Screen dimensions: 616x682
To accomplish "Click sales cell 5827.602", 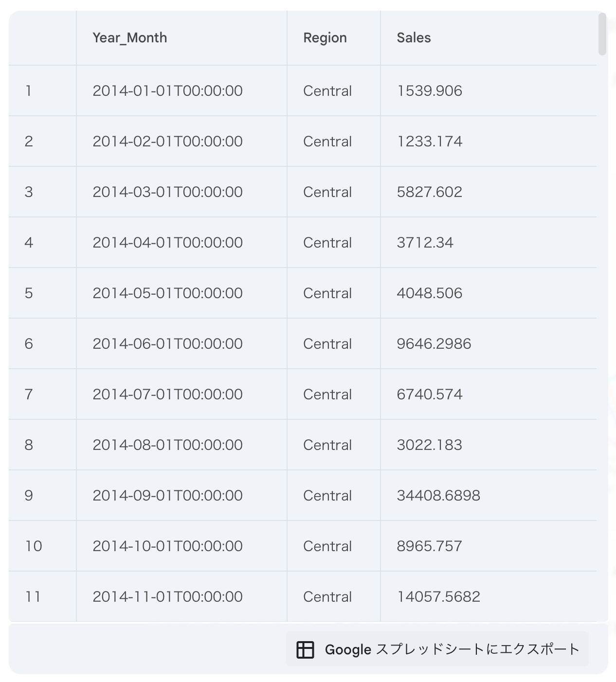I will click(x=429, y=192).
